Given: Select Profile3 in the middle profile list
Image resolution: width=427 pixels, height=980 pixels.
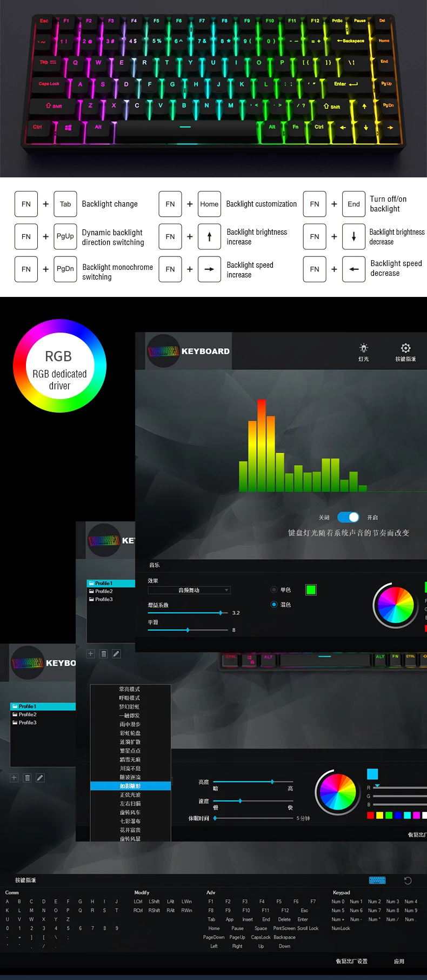Looking at the screenshot, I should pos(104,599).
